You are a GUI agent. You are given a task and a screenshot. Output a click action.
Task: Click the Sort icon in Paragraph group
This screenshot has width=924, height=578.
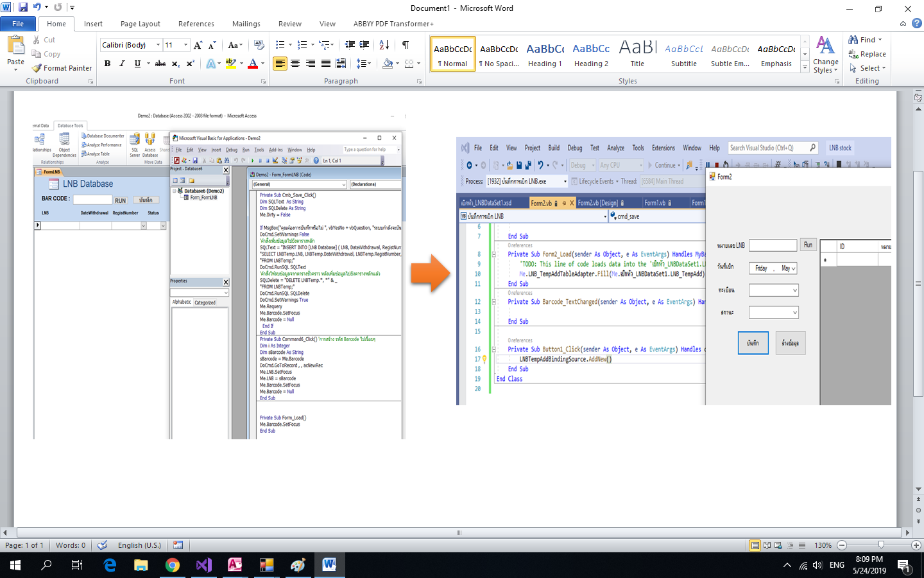pyautogui.click(x=384, y=45)
